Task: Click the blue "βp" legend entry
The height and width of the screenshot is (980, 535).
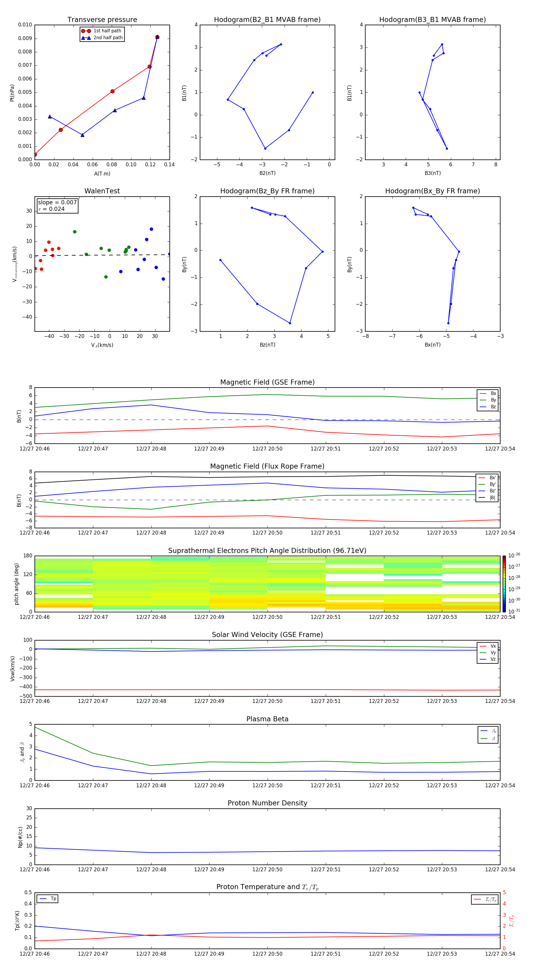Action: 488,731
